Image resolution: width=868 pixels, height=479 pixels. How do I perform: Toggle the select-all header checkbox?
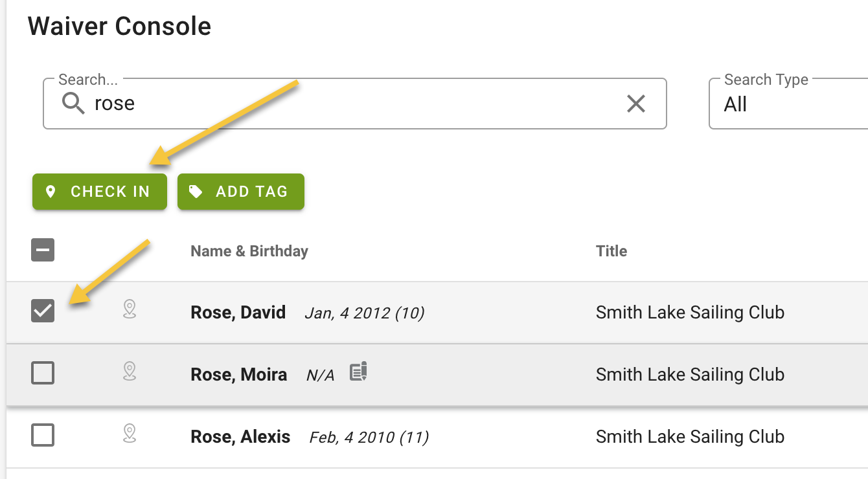point(43,250)
